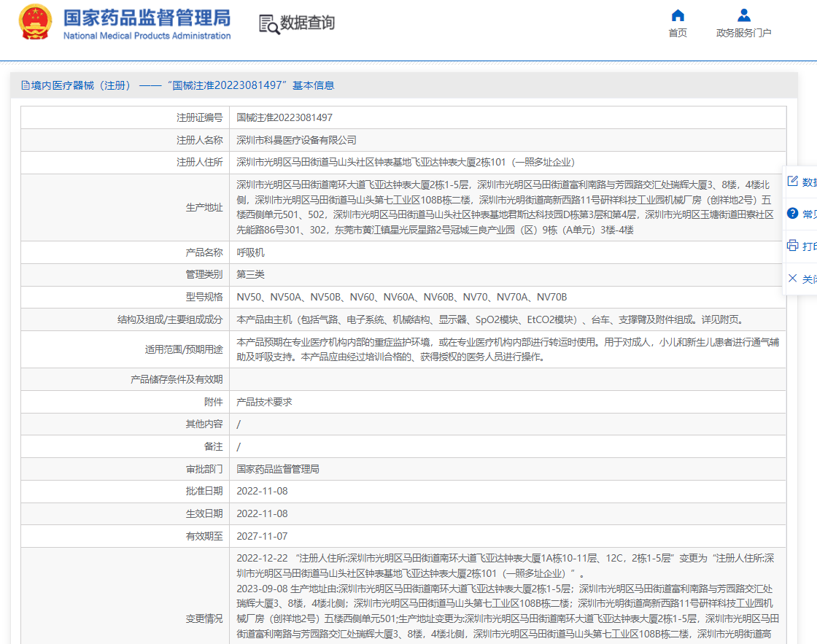The image size is (817, 644).
Task: Select expiry date 2027-11-07
Action: coord(262,536)
